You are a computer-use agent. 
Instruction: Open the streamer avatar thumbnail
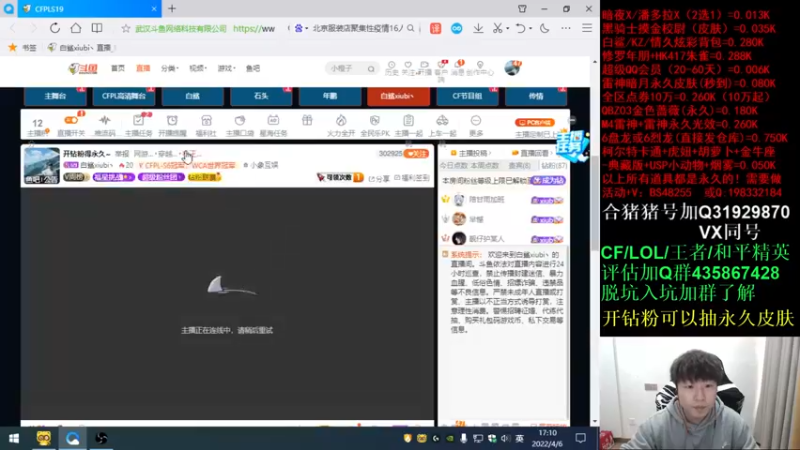tap(42, 166)
